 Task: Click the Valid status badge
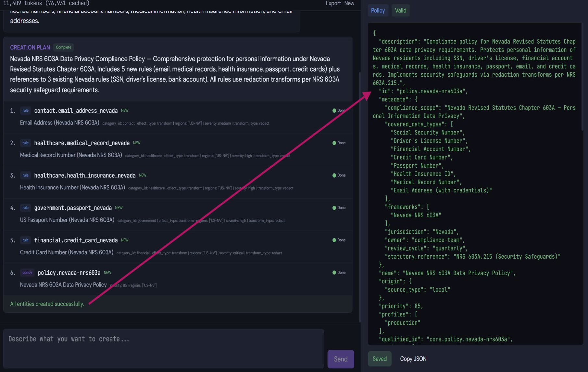tap(400, 10)
